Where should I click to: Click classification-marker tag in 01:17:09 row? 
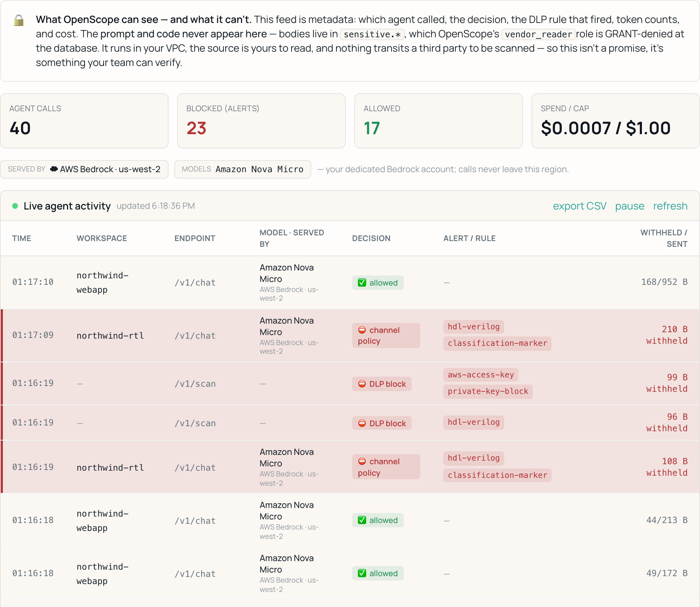point(497,343)
